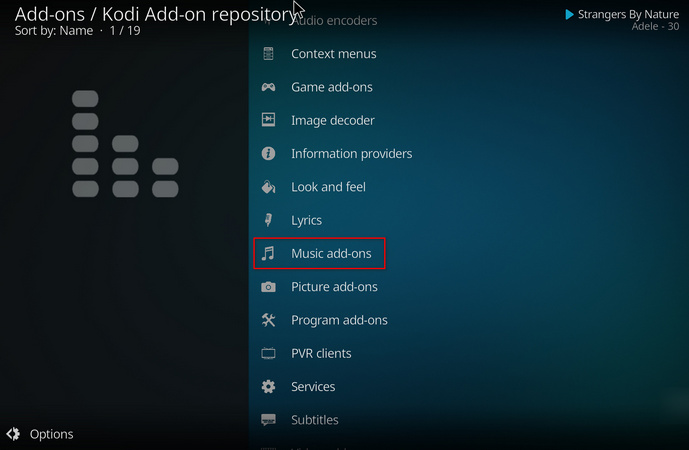
Task: Click the Subtitles icon
Action: (268, 420)
